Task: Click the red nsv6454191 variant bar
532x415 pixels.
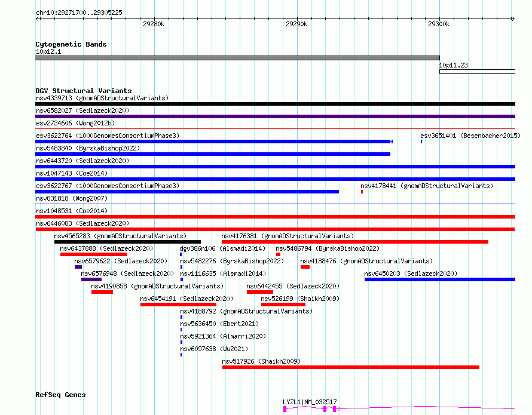Action: click(178, 305)
